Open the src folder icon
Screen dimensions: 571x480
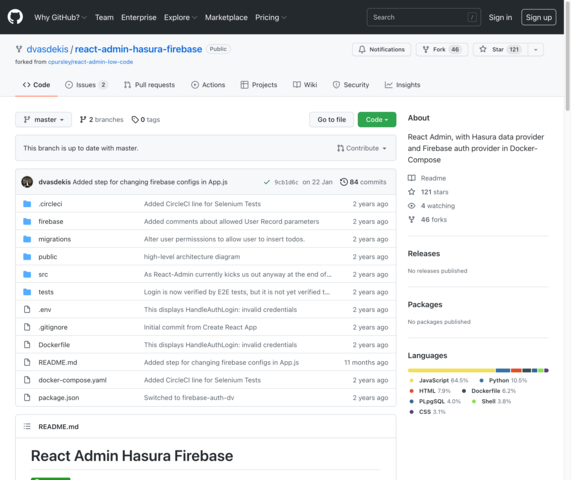tap(27, 274)
